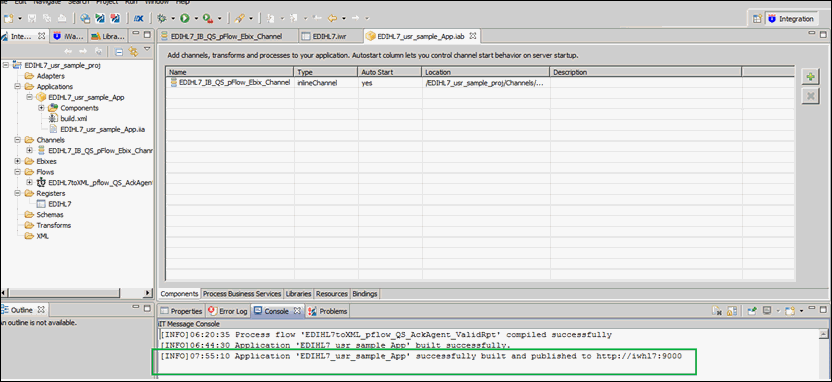This screenshot has width=832, height=382.
Task: Click the Open Perspective icon
Action: coord(757,19)
